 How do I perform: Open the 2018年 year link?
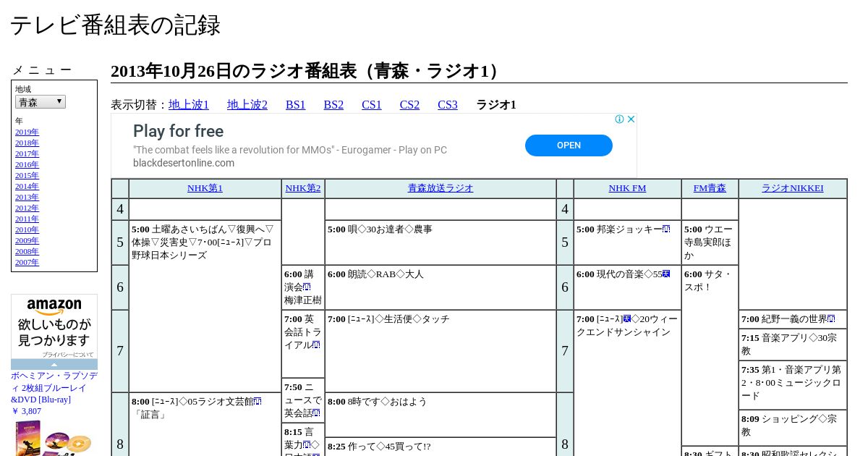(27, 143)
